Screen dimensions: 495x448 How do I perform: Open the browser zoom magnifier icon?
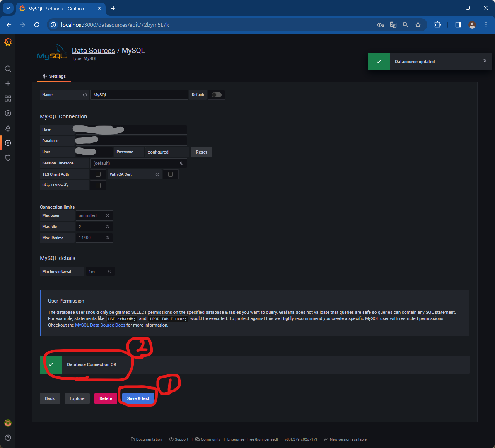(x=406, y=25)
